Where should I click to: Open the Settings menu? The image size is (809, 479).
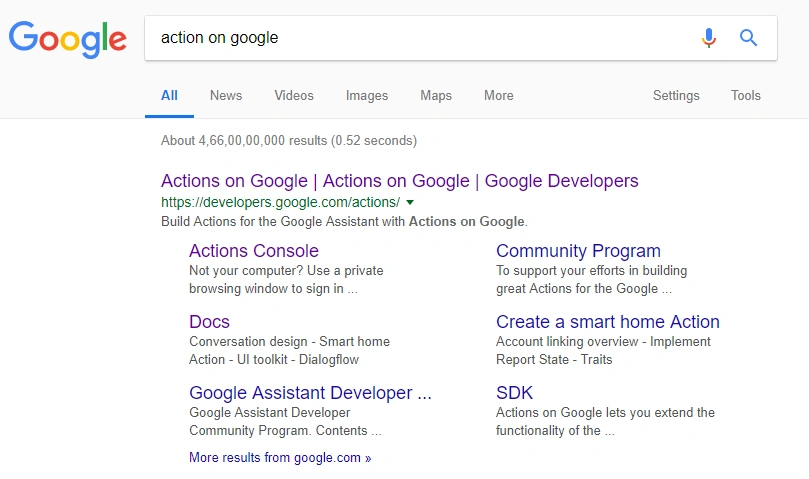pyautogui.click(x=676, y=95)
